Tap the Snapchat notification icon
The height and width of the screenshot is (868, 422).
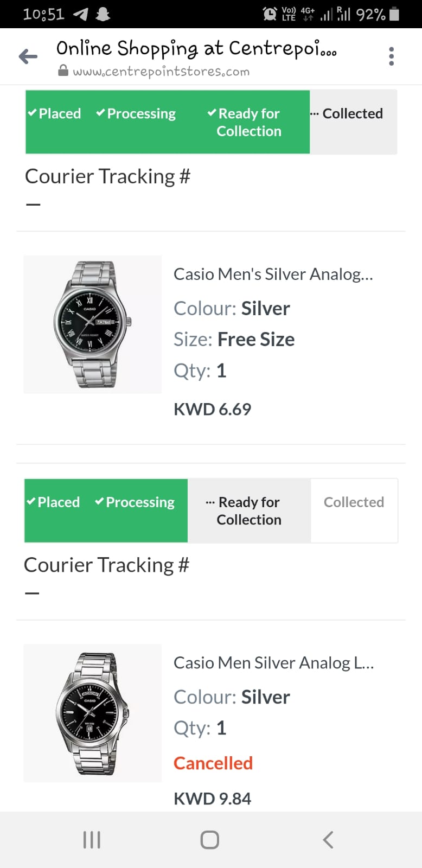point(103,14)
